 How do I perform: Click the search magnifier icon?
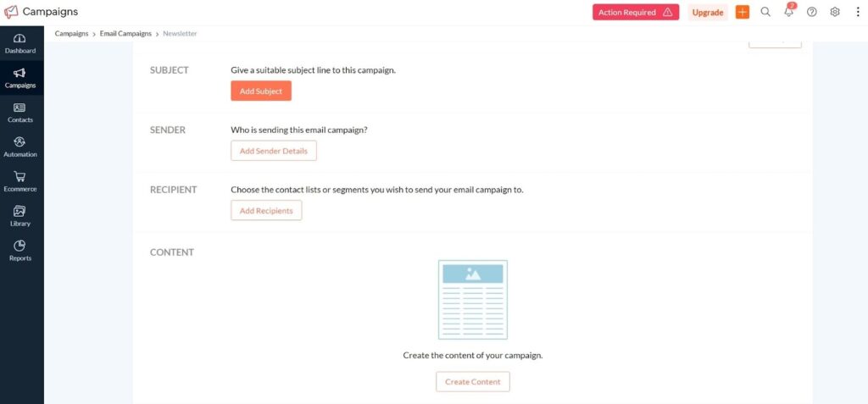tap(765, 12)
